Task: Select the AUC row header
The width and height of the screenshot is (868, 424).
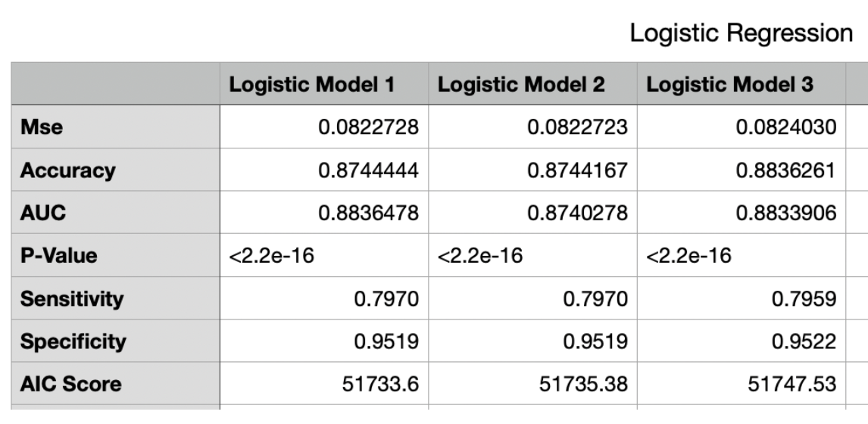Action: coord(115,213)
